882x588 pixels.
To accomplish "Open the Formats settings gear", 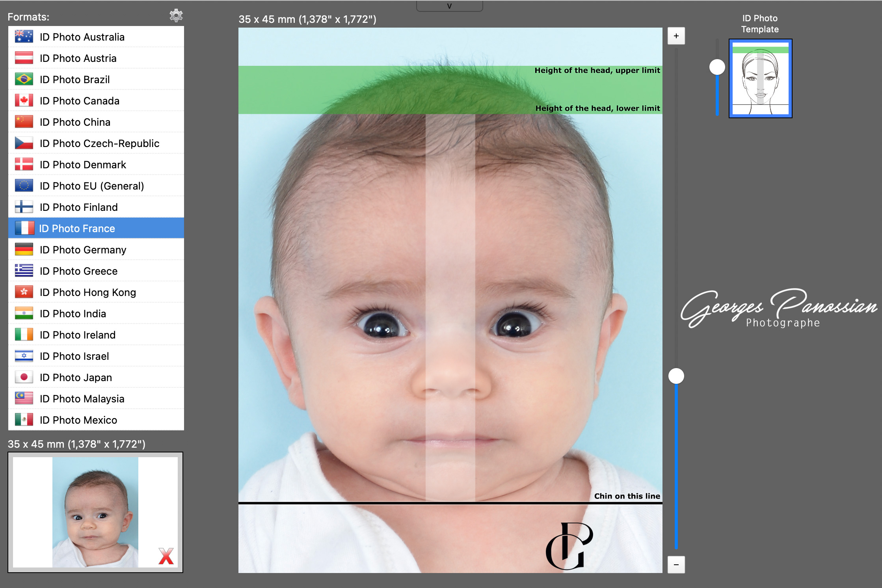I will coord(176,16).
